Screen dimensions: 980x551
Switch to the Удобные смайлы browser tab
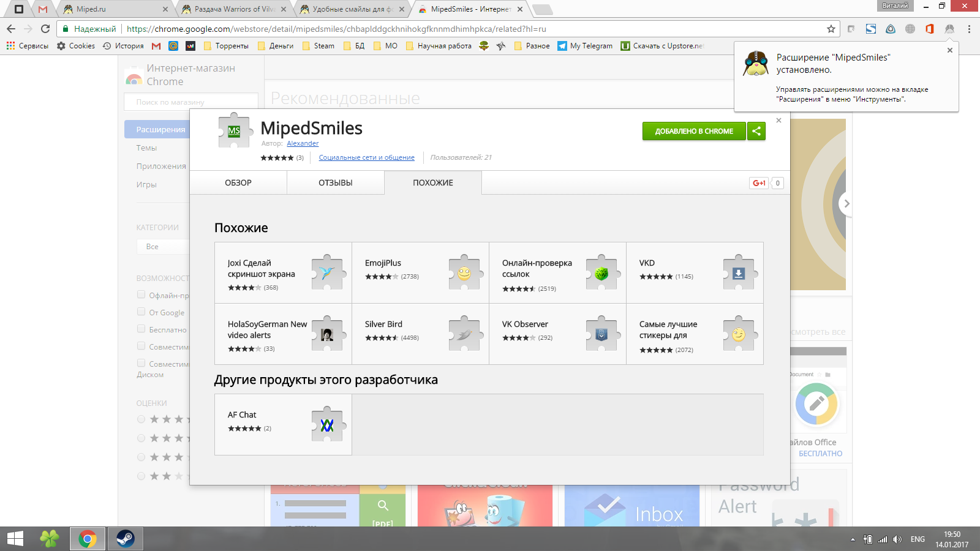[x=352, y=9]
